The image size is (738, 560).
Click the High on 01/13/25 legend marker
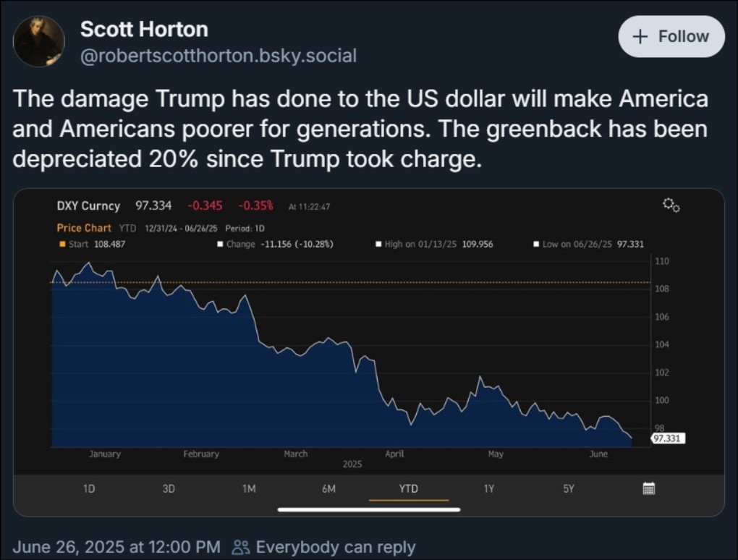(378, 244)
